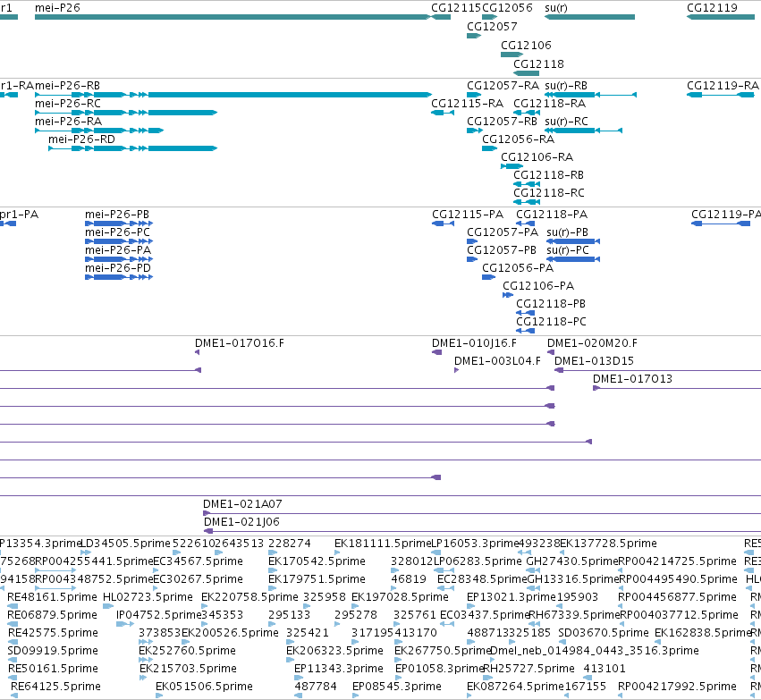Select EST EK170542.5prime
The image size is (761, 700).
(x=317, y=561)
